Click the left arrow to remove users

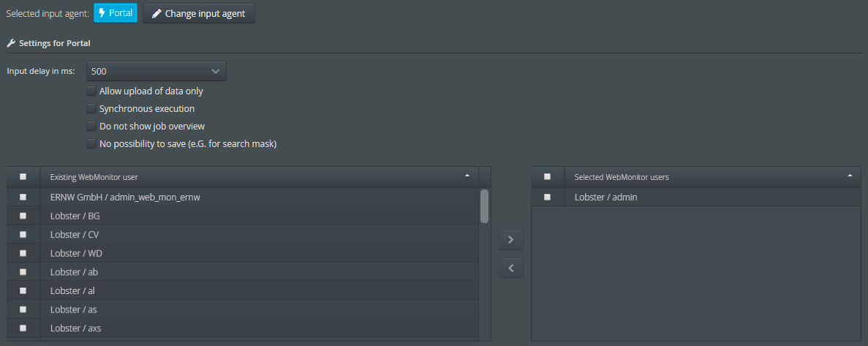[510, 268]
